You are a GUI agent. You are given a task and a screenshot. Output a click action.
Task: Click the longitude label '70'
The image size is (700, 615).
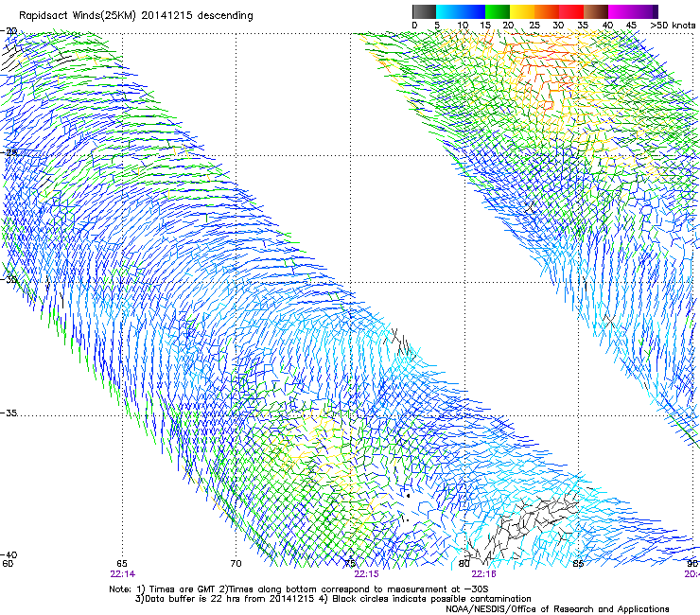pos(236,564)
